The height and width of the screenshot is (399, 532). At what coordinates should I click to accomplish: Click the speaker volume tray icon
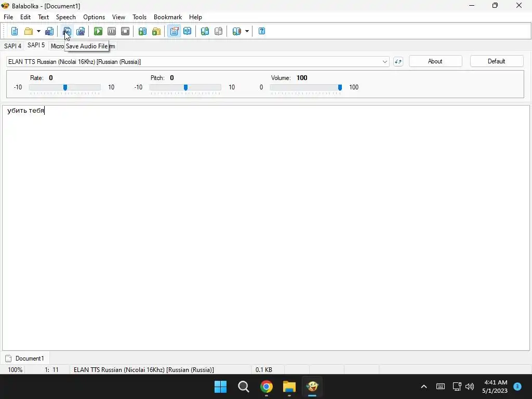[470, 387]
